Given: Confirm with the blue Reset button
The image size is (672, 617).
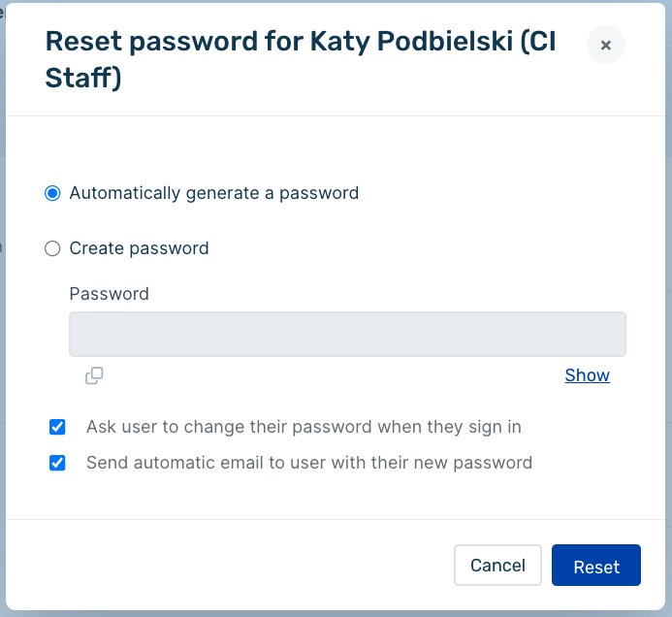Looking at the screenshot, I should pyautogui.click(x=596, y=566).
